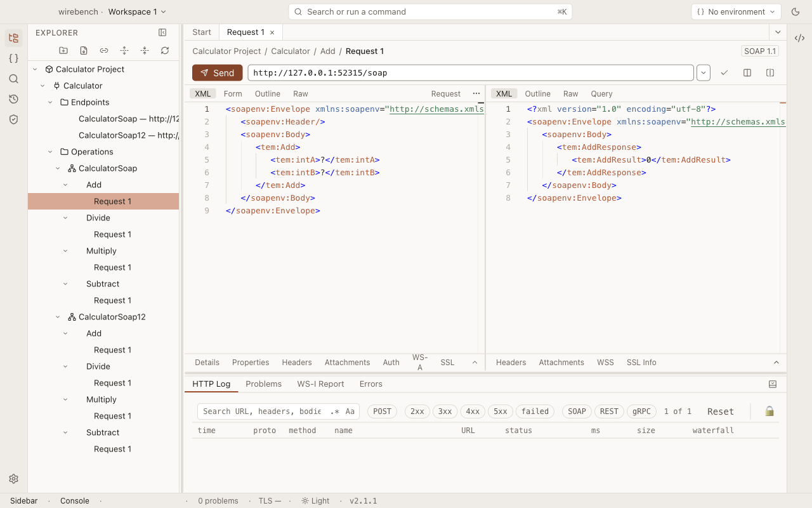Click the expand all icon in Explorer
The height and width of the screenshot is (508, 812).
click(x=124, y=51)
